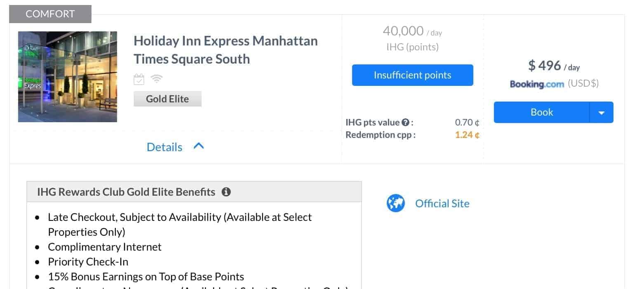The image size is (644, 289).
Task: Click the Gold Elite status badge
Action: pyautogui.click(x=167, y=99)
